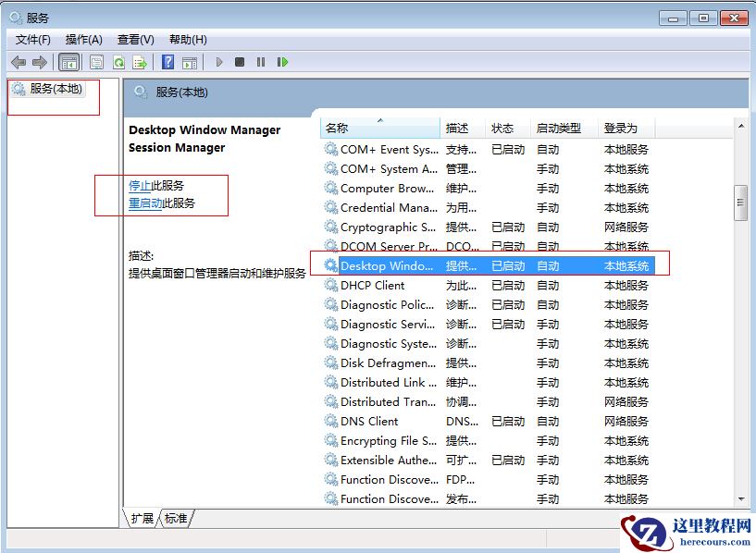The image size is (756, 553).
Task: Click the back navigation arrow
Action: (x=17, y=62)
